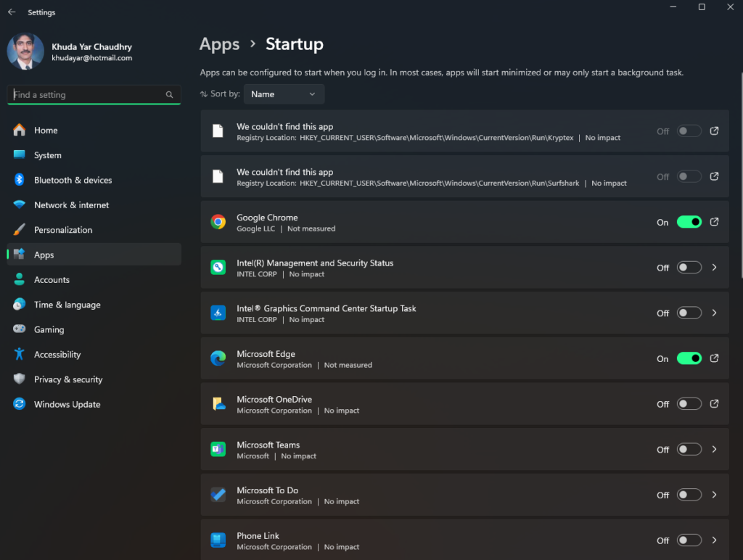The image size is (743, 560).
Task: Click the Microsoft To Do icon
Action: (x=218, y=495)
